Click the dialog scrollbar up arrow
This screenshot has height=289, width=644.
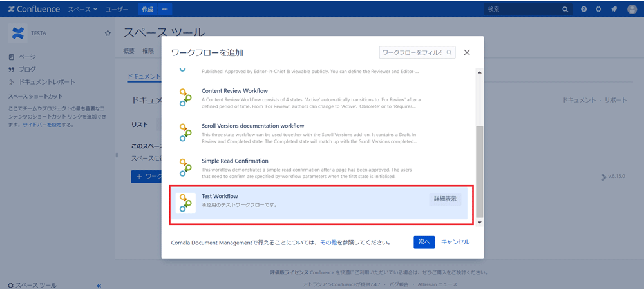point(479,72)
